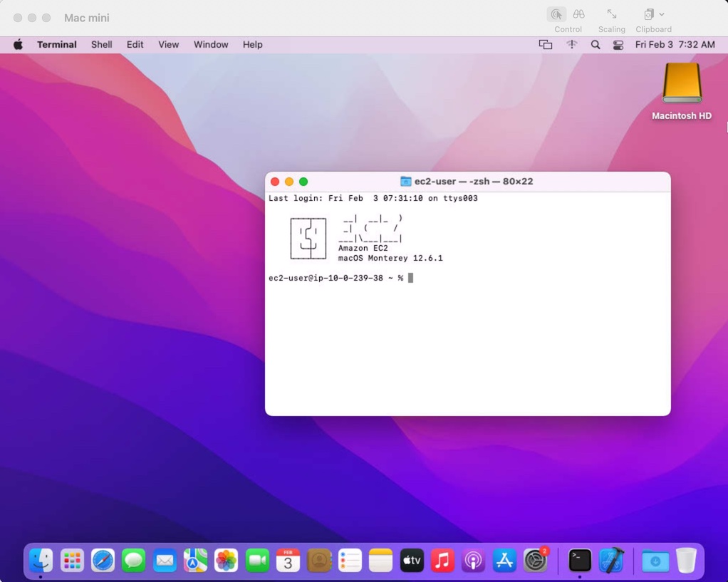
Task: Click the Screen Mirroring menu bar icon
Action: coord(546,45)
